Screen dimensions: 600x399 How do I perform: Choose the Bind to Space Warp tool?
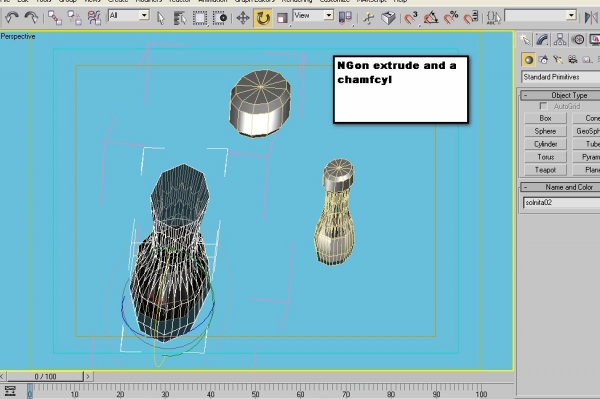(x=94, y=18)
